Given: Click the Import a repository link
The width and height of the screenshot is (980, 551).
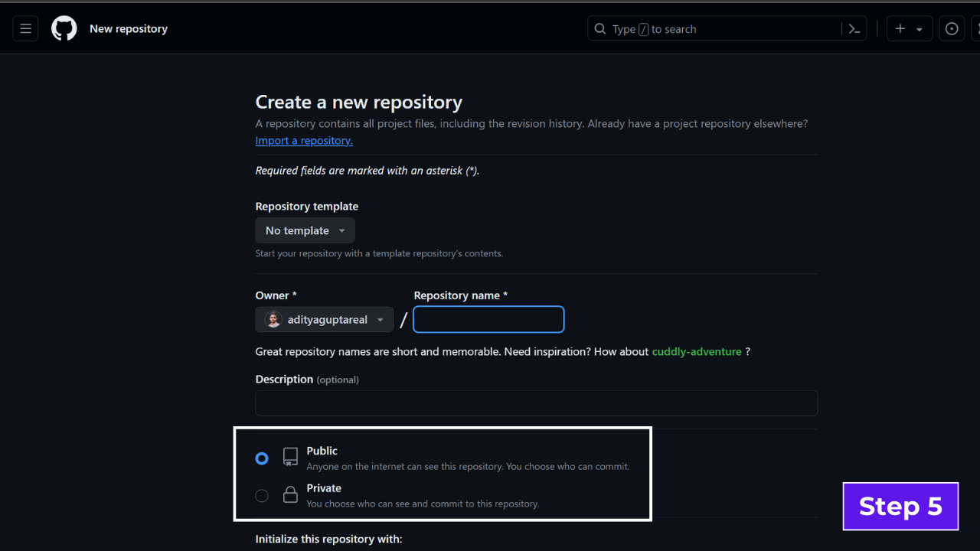Looking at the screenshot, I should click(304, 141).
